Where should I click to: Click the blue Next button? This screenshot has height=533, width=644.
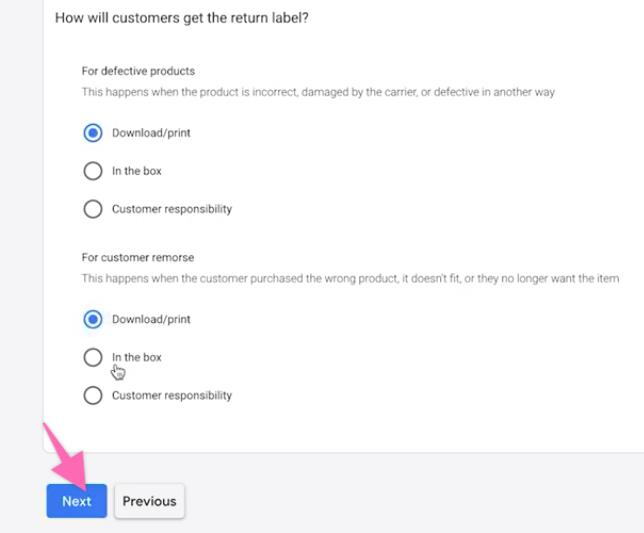[x=76, y=501]
